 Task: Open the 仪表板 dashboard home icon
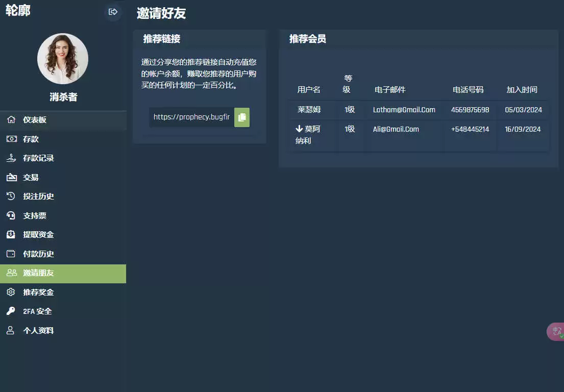click(x=11, y=120)
